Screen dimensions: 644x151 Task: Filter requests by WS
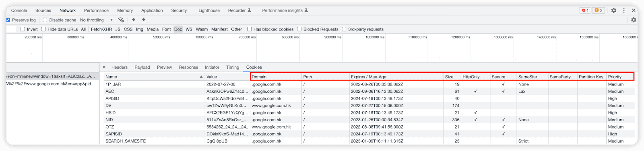coord(189,29)
